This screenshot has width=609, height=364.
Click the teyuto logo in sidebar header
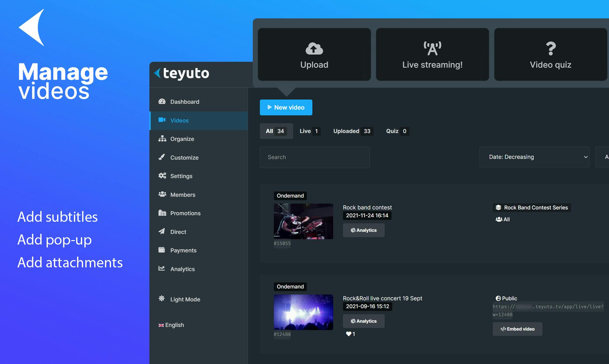click(x=181, y=73)
